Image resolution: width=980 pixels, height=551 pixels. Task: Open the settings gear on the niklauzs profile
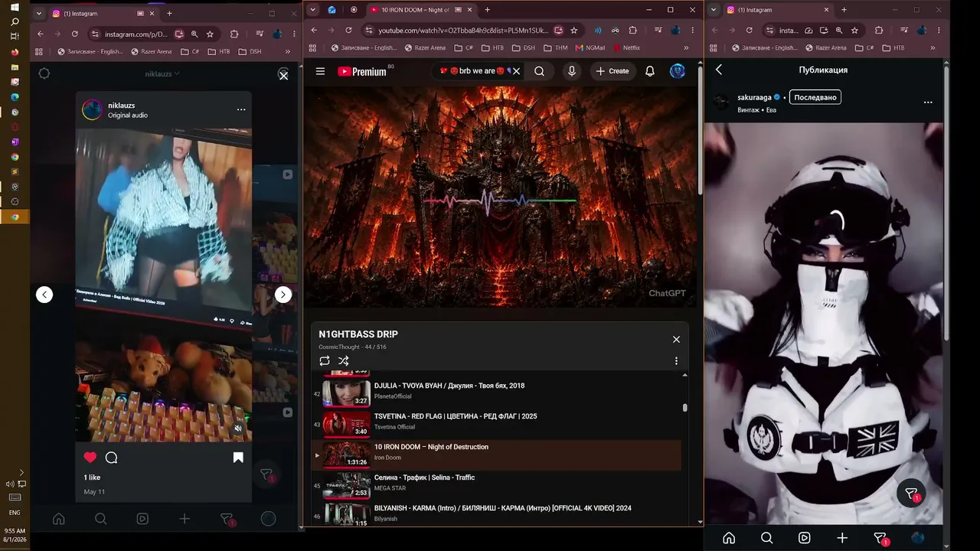click(x=44, y=73)
